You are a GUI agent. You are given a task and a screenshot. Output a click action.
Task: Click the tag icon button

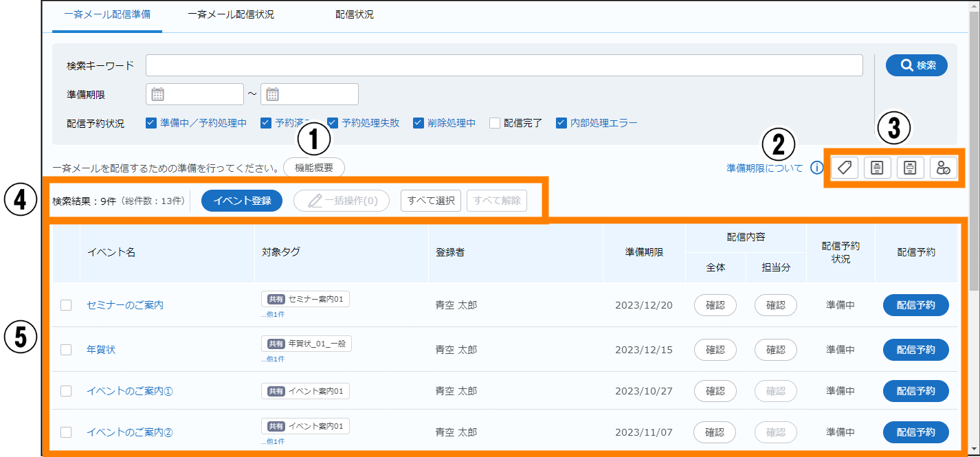tap(845, 168)
